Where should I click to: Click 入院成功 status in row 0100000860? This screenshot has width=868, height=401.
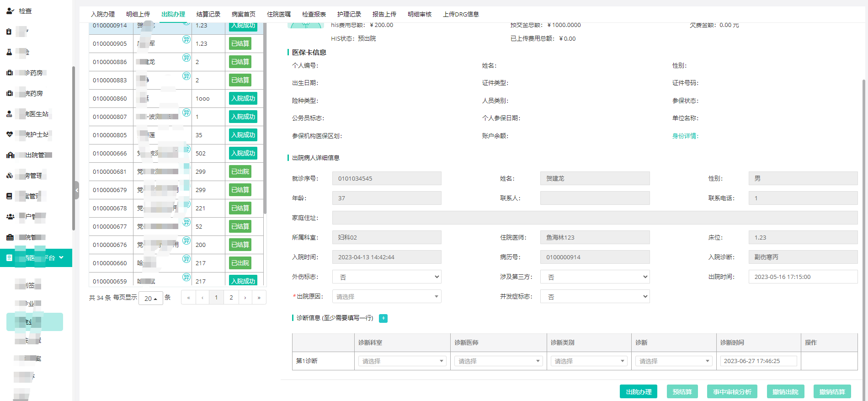243,98
